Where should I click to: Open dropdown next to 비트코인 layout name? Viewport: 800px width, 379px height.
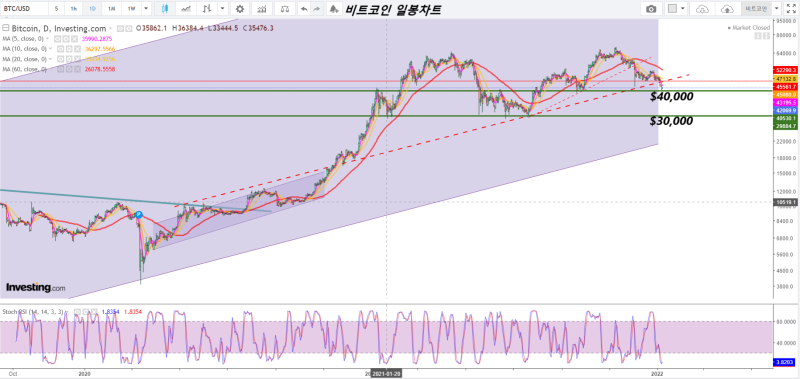point(776,9)
